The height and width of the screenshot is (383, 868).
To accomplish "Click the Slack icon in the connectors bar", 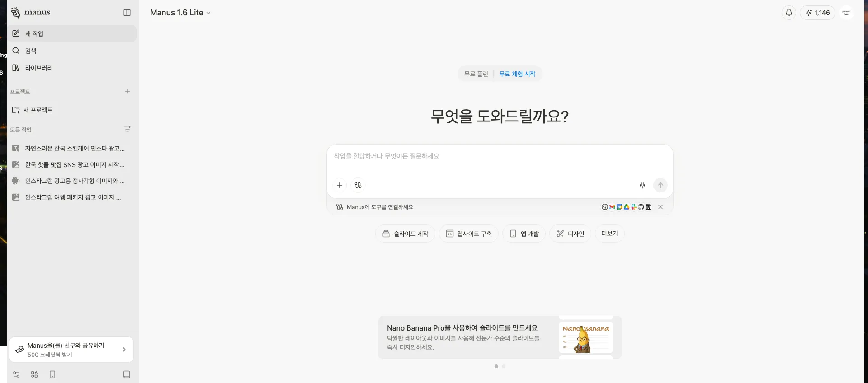I will point(634,207).
